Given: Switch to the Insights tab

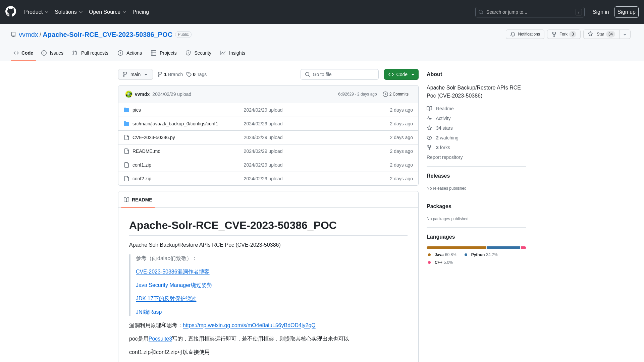Looking at the screenshot, I should coord(232,53).
